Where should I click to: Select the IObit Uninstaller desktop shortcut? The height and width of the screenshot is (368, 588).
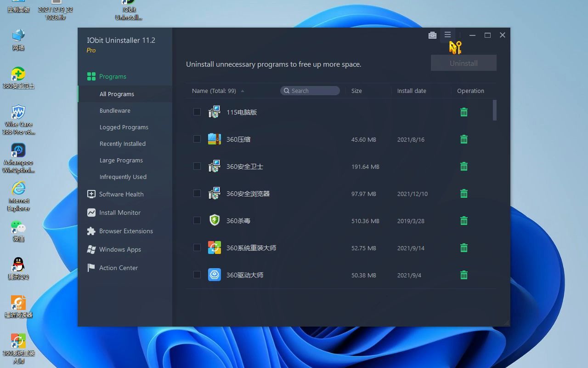[x=129, y=10]
